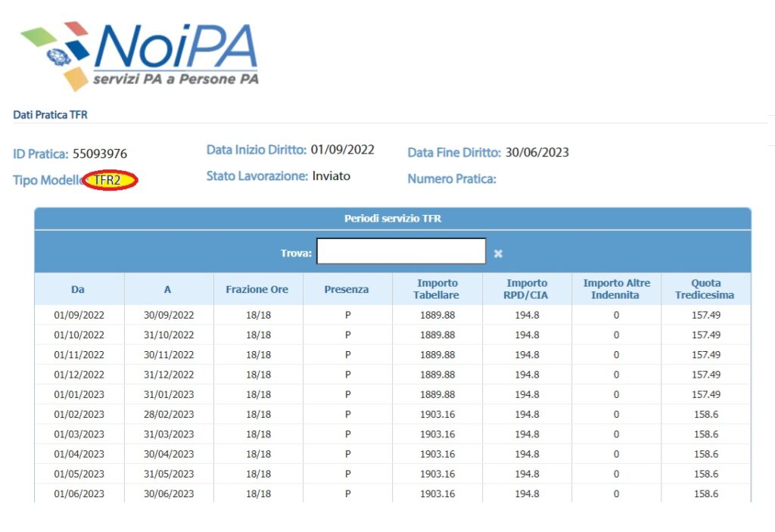Click the A cell 30/09/2022

(169, 315)
